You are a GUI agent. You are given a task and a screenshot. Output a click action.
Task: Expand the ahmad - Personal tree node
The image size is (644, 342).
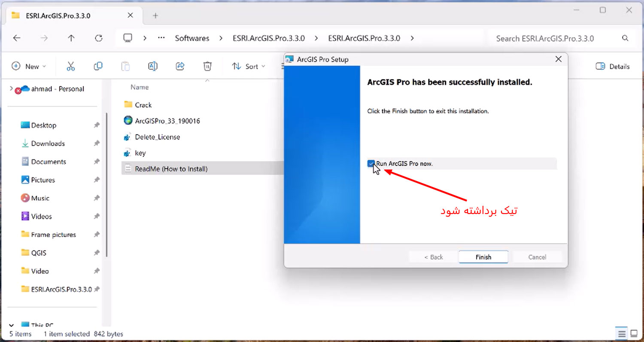click(x=11, y=89)
